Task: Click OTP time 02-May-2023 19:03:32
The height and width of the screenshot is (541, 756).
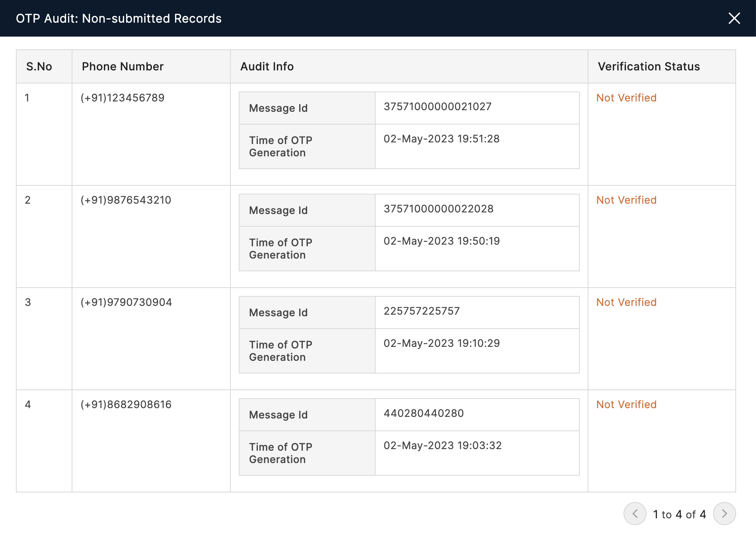Action: [442, 446]
